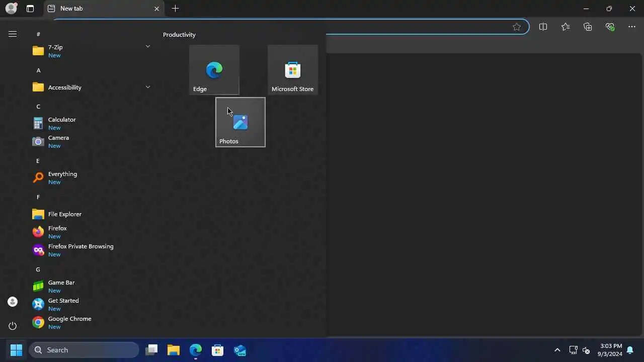Open Task View on the taskbar
This screenshot has height=362, width=644.
(151, 350)
